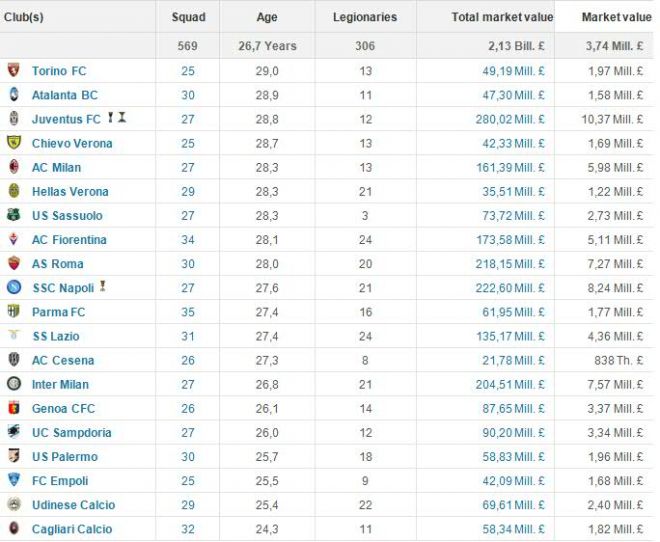Click the Chievo Verona yellow crest
This screenshot has width=660, height=542.
[13, 143]
